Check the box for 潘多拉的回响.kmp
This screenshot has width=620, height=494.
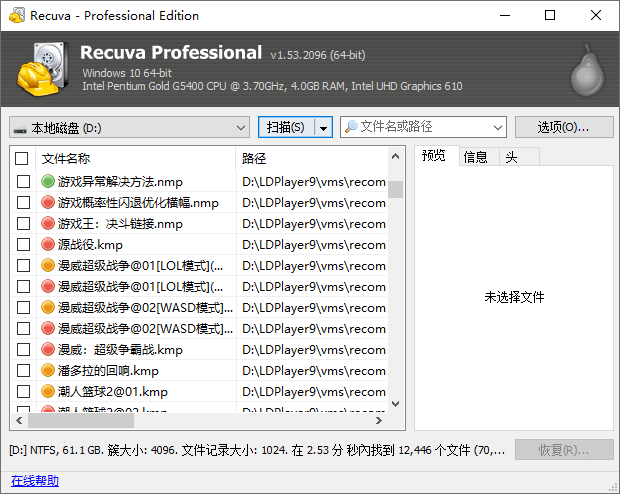pos(23,370)
